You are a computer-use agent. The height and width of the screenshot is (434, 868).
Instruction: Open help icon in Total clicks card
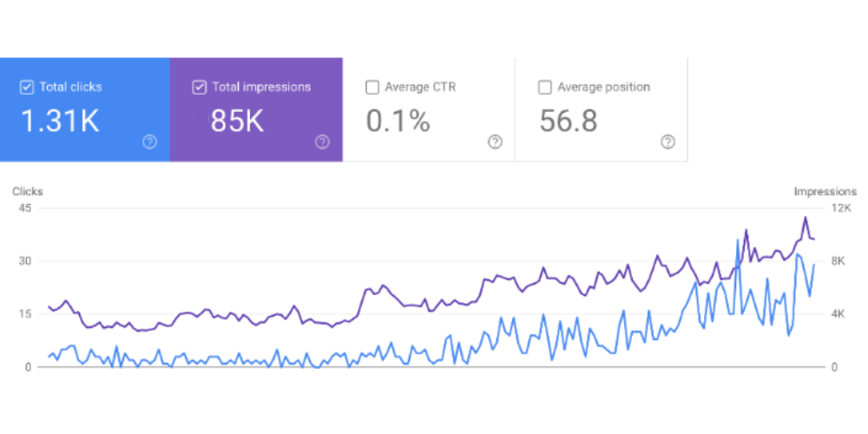[x=149, y=142]
